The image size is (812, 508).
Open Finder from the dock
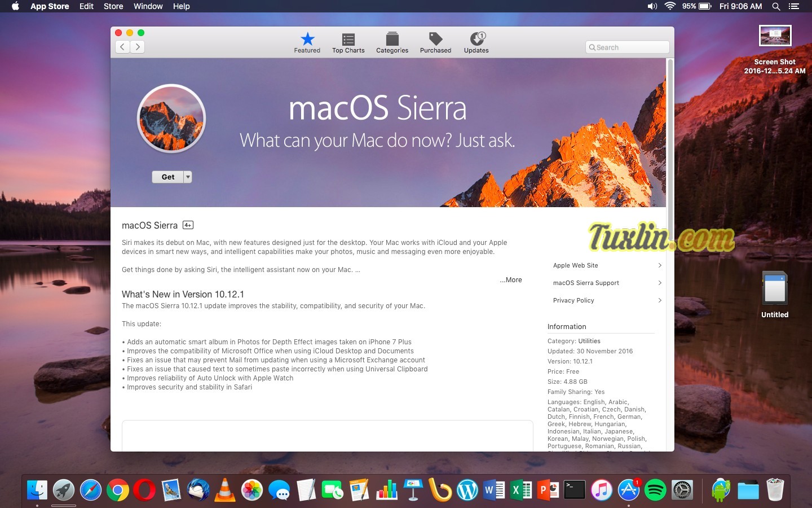(x=37, y=490)
